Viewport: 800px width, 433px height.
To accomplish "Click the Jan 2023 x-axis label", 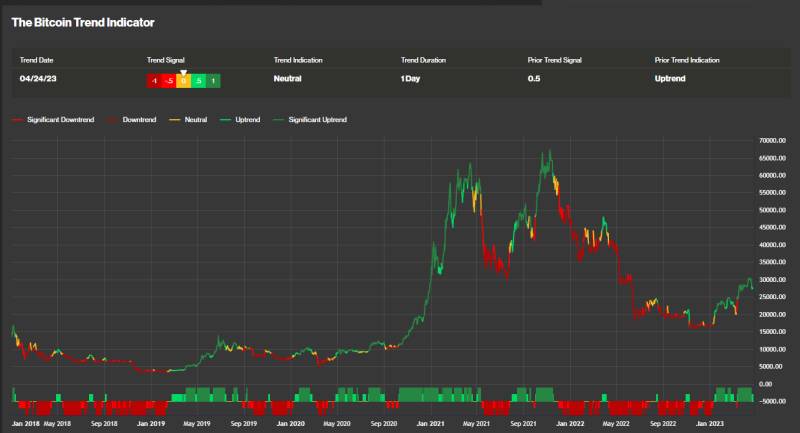I will [x=710, y=424].
